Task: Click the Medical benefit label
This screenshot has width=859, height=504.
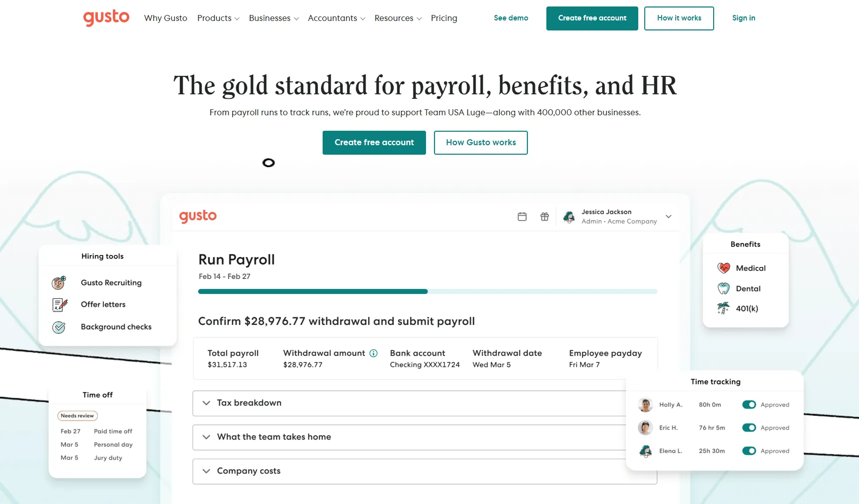Action: point(751,268)
